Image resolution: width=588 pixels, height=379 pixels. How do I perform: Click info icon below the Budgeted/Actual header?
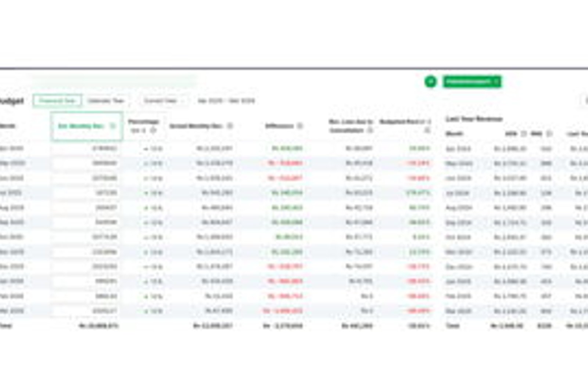427,130
